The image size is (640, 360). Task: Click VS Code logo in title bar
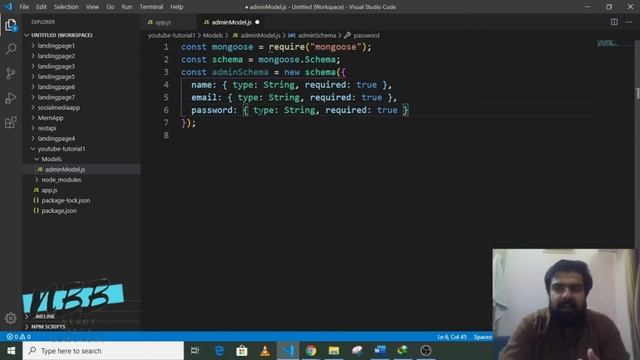pos(8,7)
